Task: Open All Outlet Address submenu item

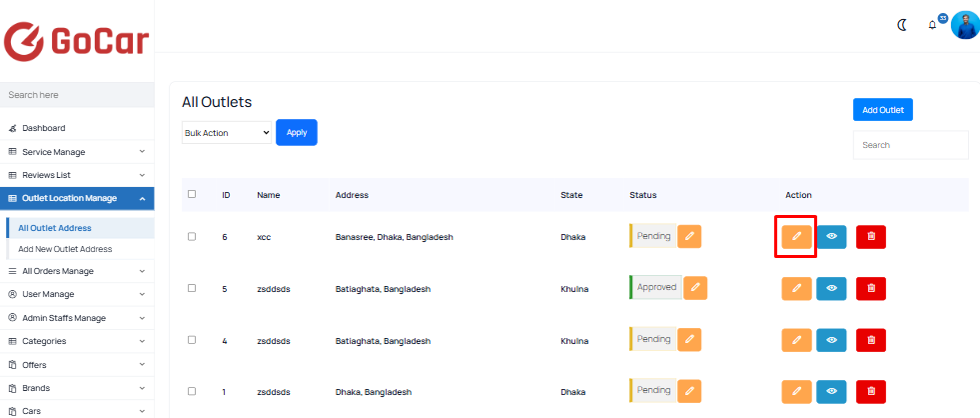Action: [80, 228]
